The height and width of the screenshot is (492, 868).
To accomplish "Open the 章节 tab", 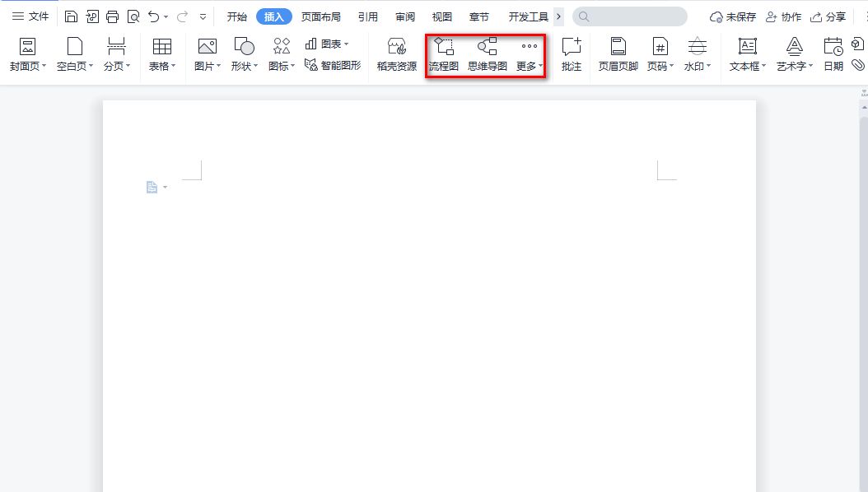I will pyautogui.click(x=478, y=16).
